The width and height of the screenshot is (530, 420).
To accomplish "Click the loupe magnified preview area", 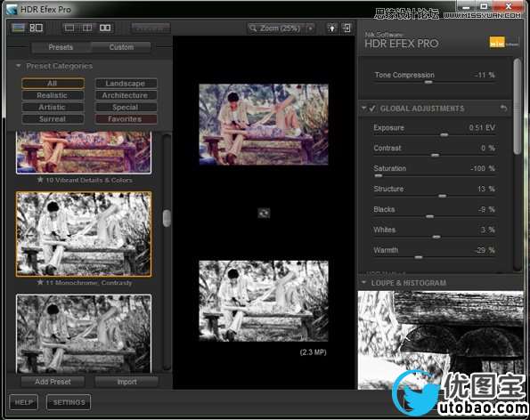I will [x=440, y=340].
